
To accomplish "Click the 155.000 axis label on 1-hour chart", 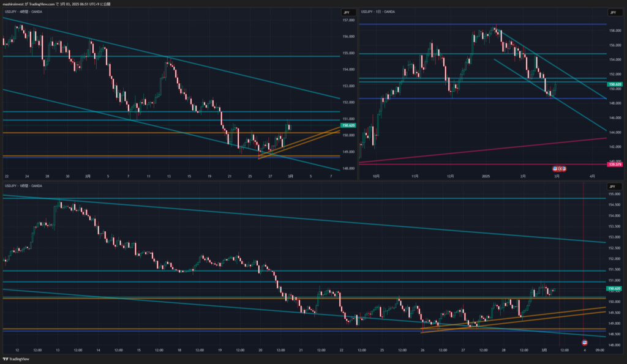I will [614, 194].
